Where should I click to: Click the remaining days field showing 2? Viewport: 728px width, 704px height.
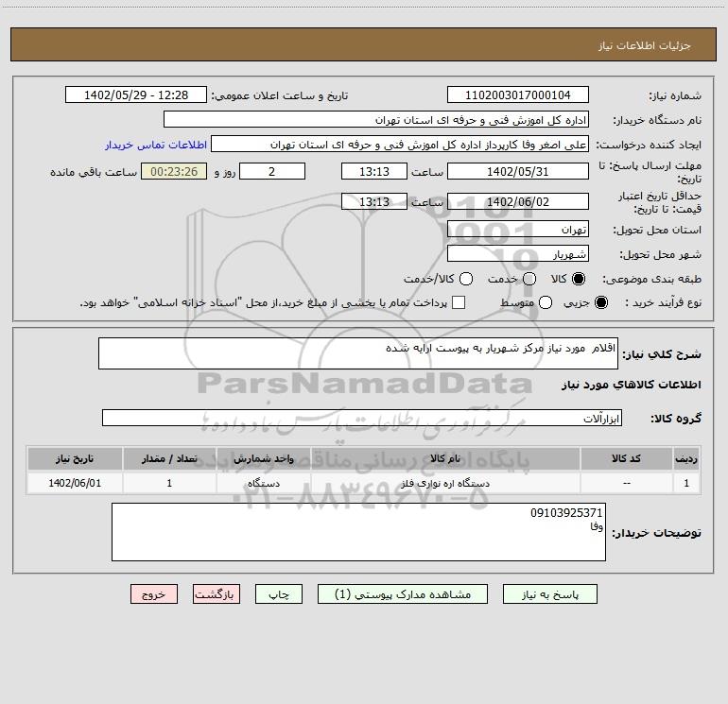pyautogui.click(x=272, y=171)
